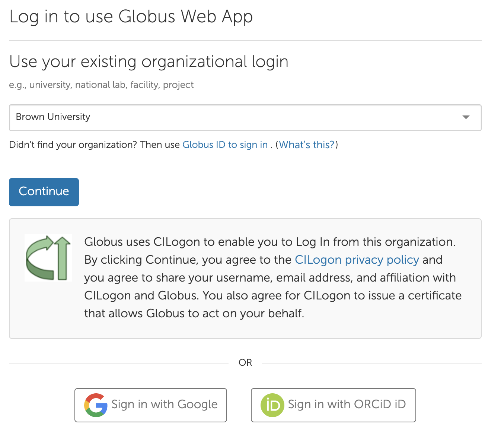Viewport: 504px width, 438px height.
Task: Choose Sign in with ORCiD iD text
Action: pyautogui.click(x=347, y=404)
